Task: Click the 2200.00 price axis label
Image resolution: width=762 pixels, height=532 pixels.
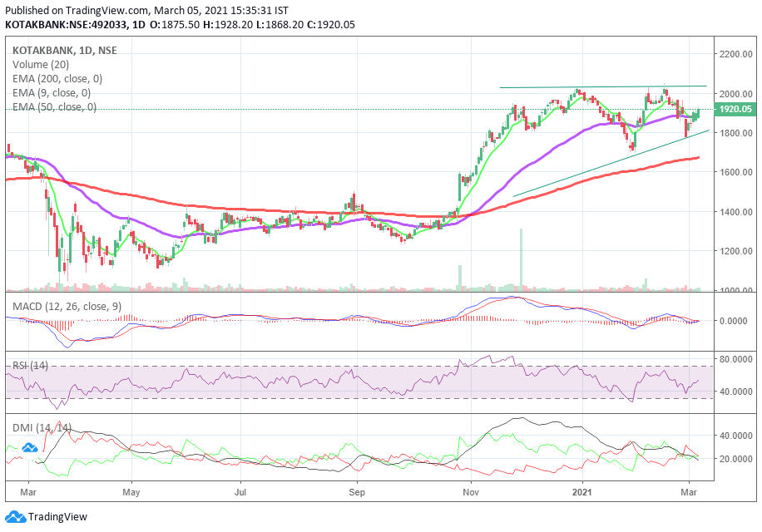Action: pyautogui.click(x=736, y=54)
